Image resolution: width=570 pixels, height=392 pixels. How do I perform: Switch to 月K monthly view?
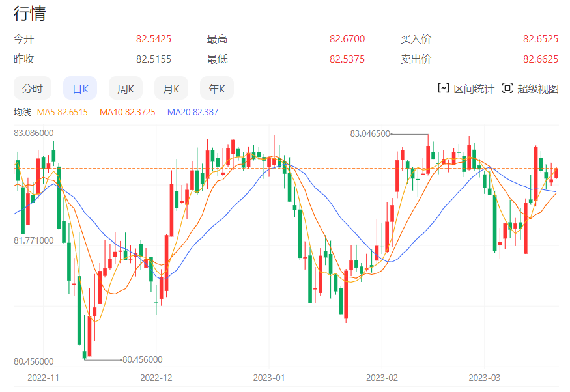(171, 89)
